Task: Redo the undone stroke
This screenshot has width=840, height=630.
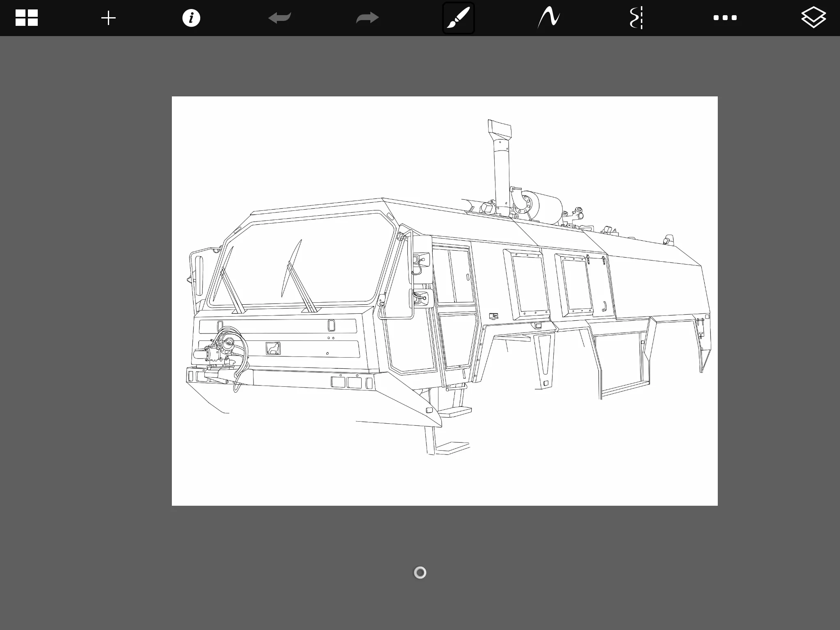Action: [x=367, y=18]
